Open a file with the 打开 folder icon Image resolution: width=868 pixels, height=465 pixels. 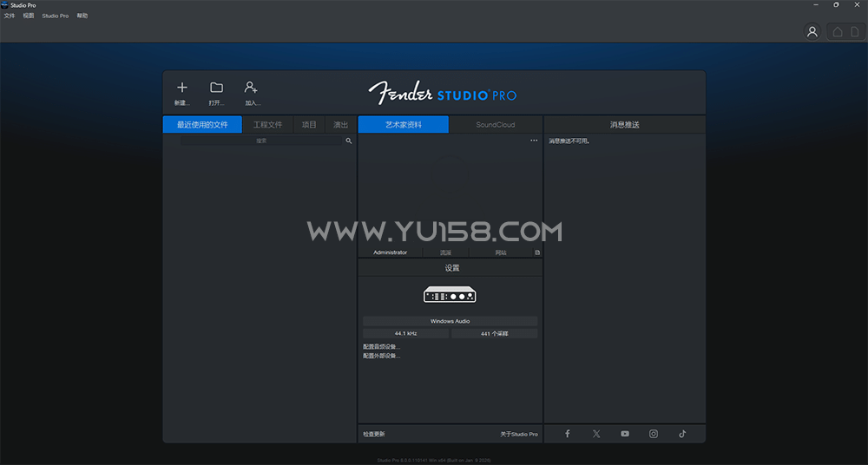click(x=216, y=94)
